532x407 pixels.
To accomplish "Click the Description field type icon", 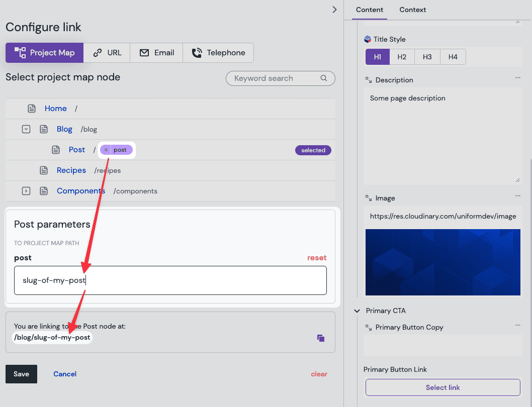I will [x=369, y=80].
